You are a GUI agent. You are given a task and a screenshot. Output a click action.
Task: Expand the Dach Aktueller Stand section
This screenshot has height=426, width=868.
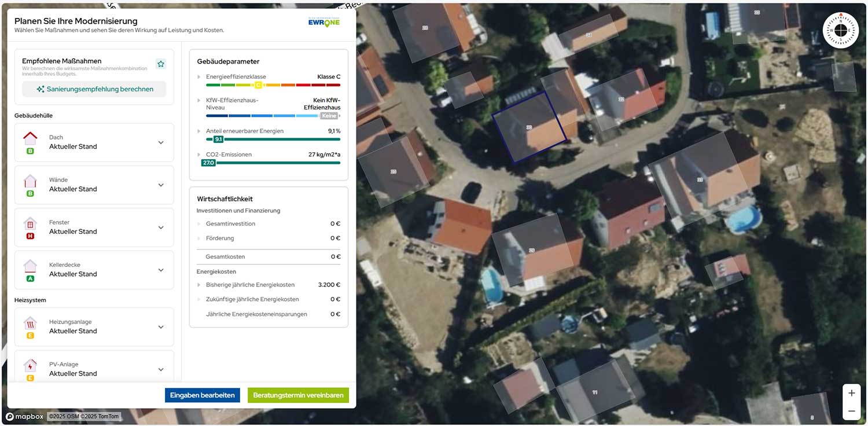(x=161, y=142)
